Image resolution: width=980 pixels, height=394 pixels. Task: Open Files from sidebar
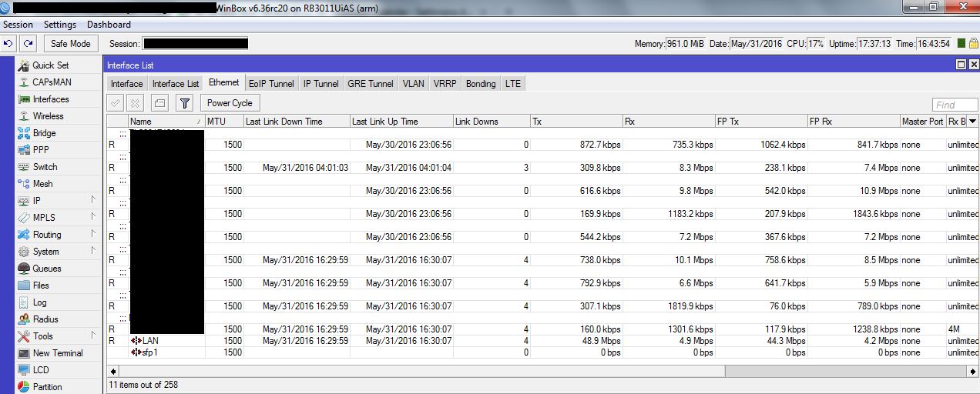(41, 285)
